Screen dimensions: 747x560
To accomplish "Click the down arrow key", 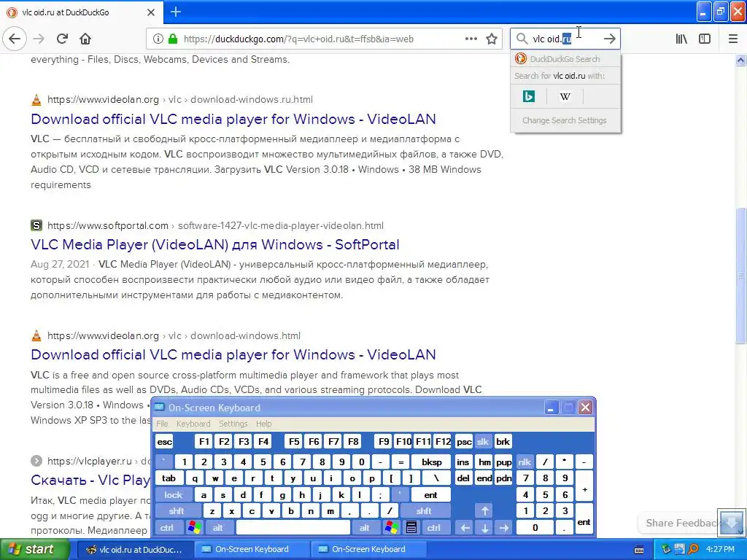I will pyautogui.click(x=484, y=528).
